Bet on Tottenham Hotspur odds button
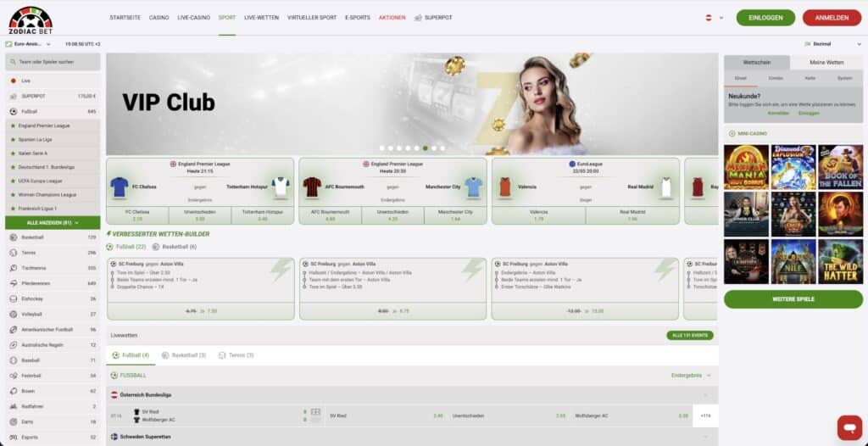Viewport: 868px width, 446px height. click(263, 215)
